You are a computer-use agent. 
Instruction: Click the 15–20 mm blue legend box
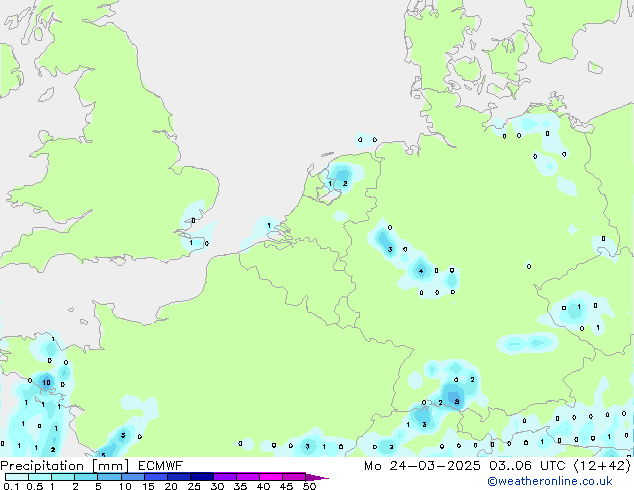coord(155,477)
